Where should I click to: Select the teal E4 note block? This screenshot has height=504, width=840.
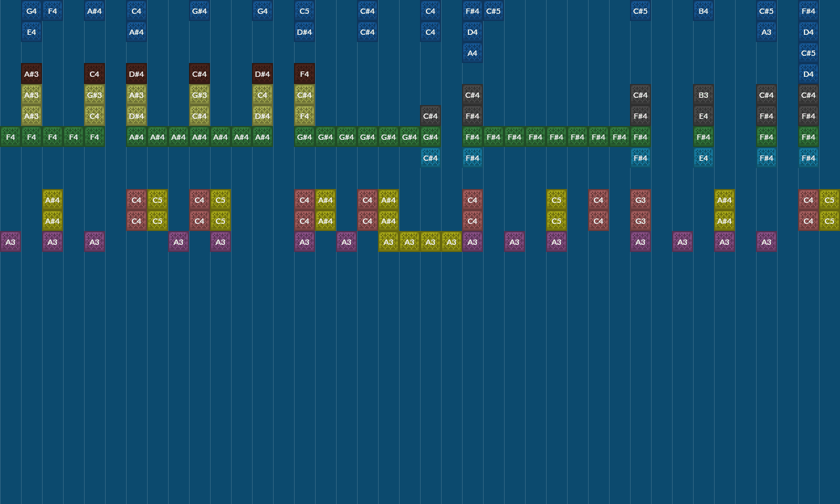(x=703, y=157)
